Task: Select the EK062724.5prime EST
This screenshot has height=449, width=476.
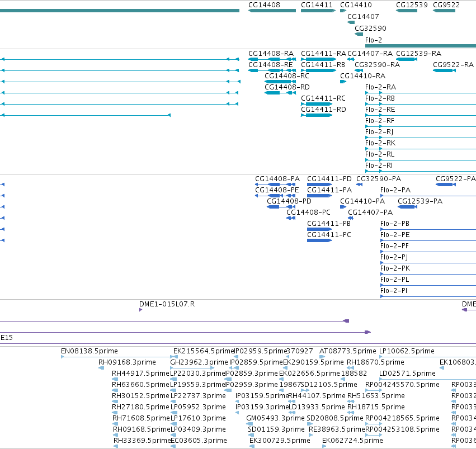Action: click(x=352, y=441)
